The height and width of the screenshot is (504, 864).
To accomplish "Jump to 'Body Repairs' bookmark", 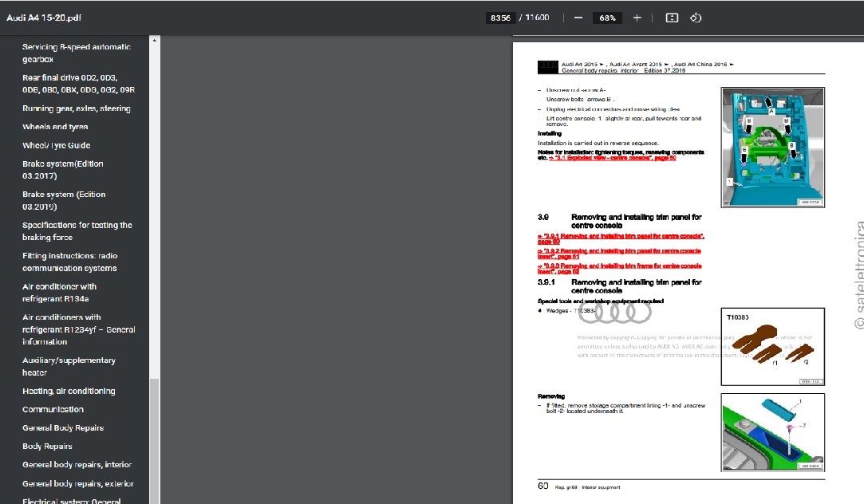I will 47,446.
